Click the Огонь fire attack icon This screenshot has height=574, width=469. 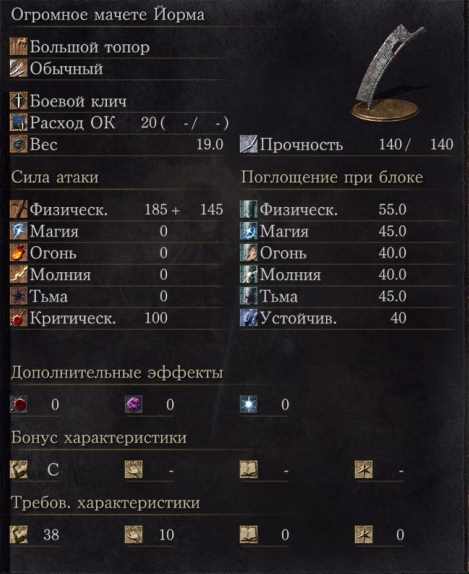point(18,253)
